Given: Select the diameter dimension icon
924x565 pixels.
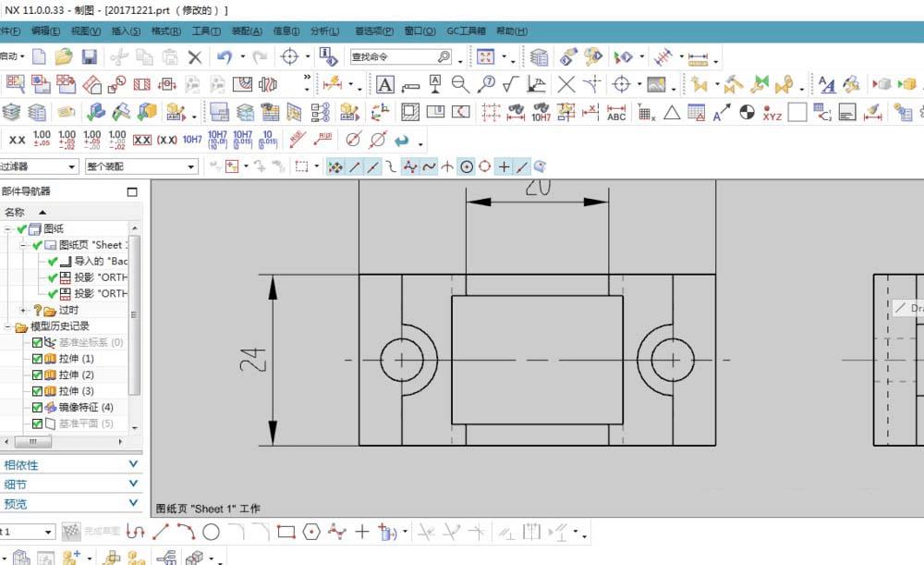Looking at the screenshot, I should pyautogui.click(x=353, y=140).
